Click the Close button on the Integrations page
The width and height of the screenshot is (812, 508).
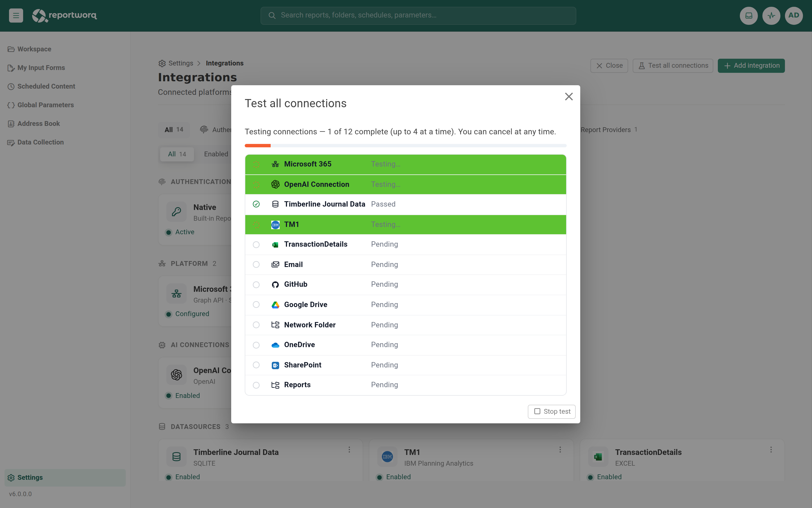(x=609, y=66)
